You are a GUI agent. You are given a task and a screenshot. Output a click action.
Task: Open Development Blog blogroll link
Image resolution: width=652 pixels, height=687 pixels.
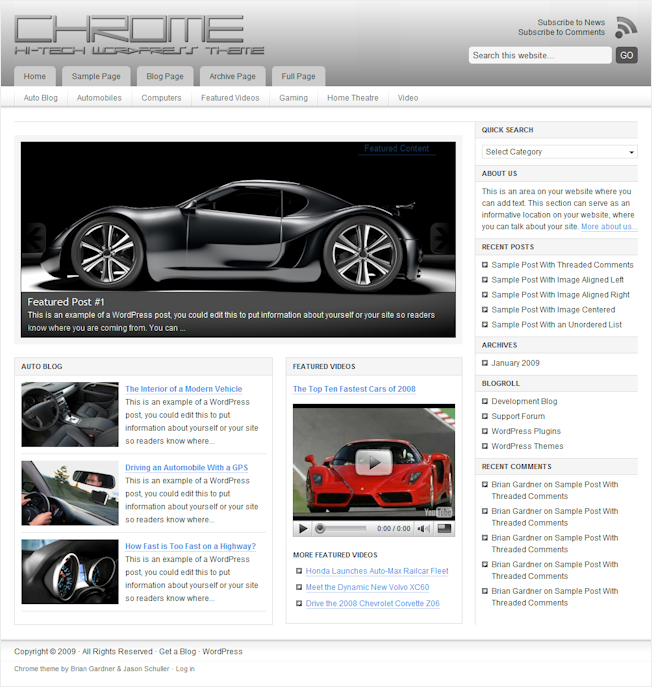pos(524,401)
